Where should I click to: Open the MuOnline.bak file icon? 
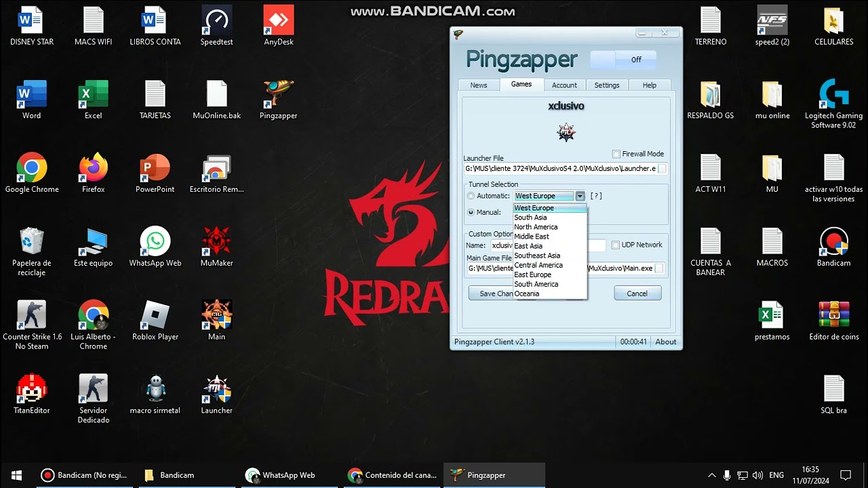216,100
